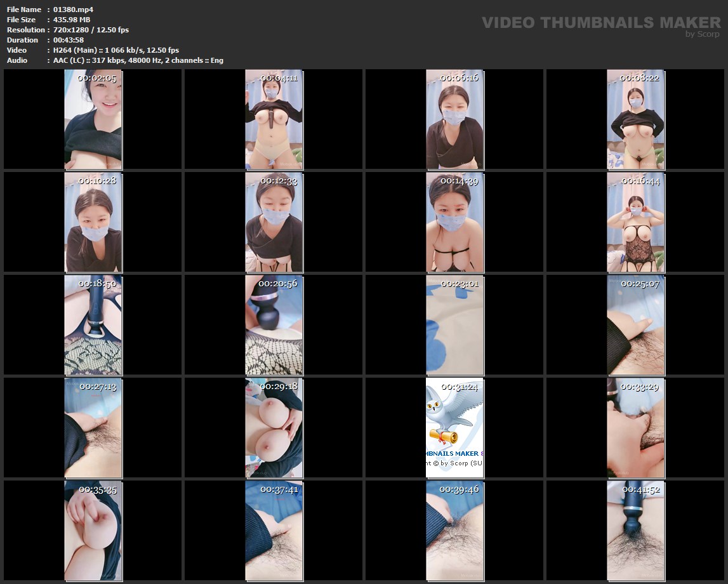The height and width of the screenshot is (584, 728).
Task: Click the duration value 00:43:58
Action: coord(69,40)
